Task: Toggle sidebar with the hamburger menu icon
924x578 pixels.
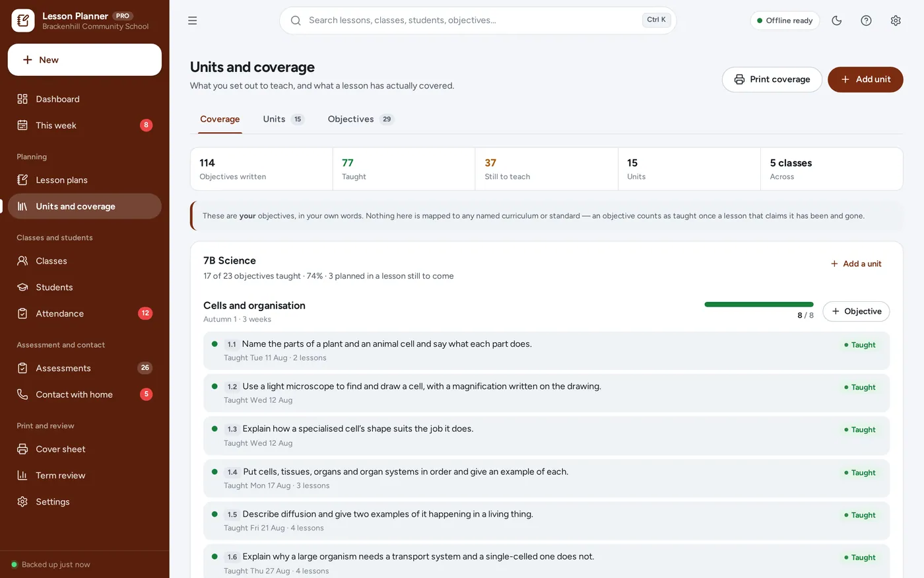Action: [193, 20]
